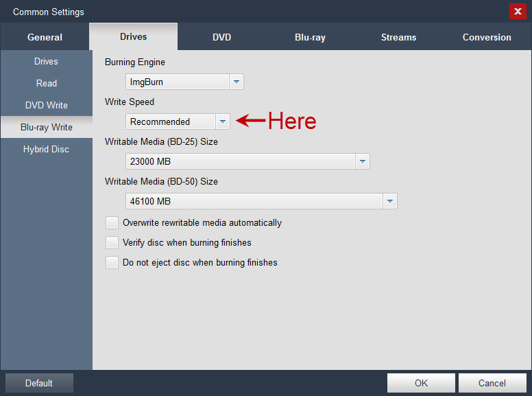Select the Conversion tab
The image size is (532, 396).
(487, 37)
